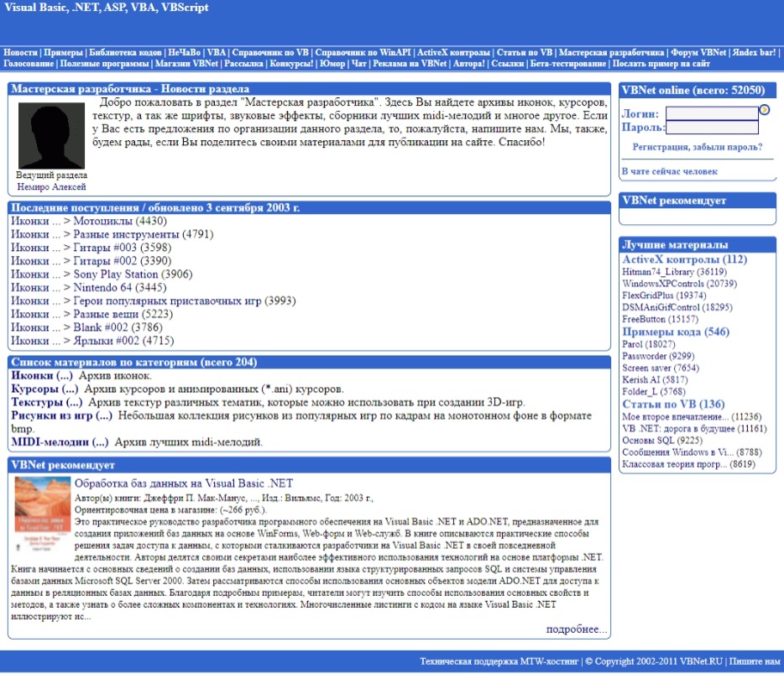Open ActiveX контролы (112) sidebar heading

point(684,259)
